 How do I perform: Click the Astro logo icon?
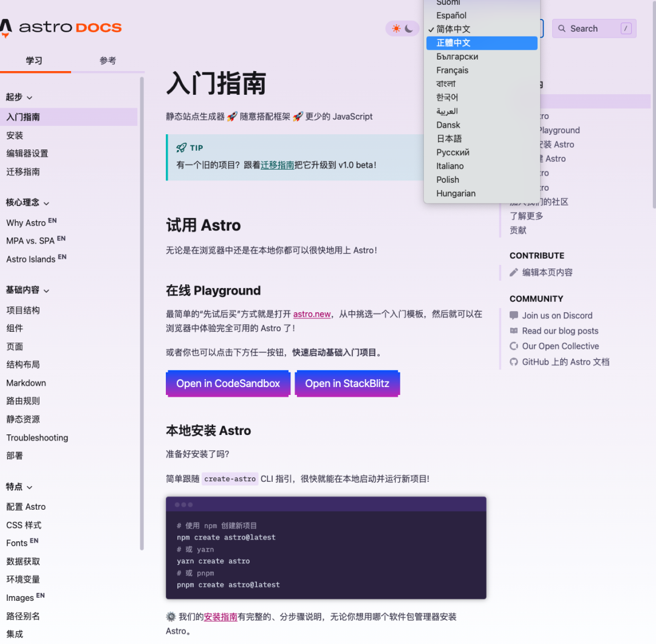5,28
